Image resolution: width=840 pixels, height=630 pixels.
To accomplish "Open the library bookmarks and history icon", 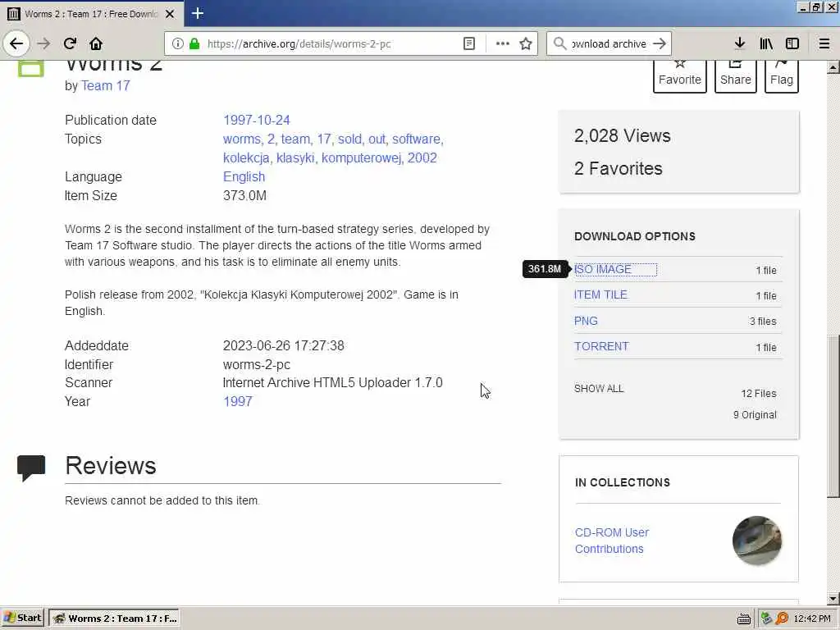I will 766,43.
